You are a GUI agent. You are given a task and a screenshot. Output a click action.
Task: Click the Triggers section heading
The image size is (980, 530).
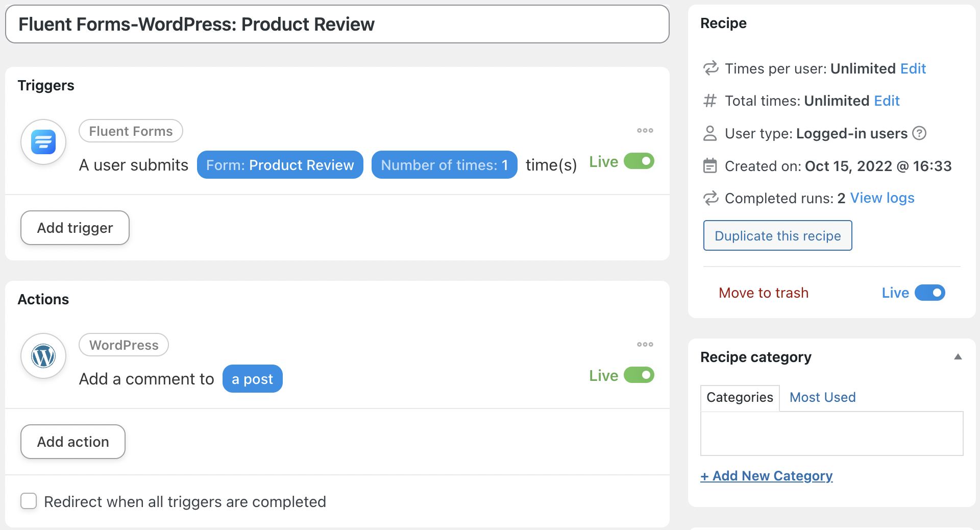point(46,85)
